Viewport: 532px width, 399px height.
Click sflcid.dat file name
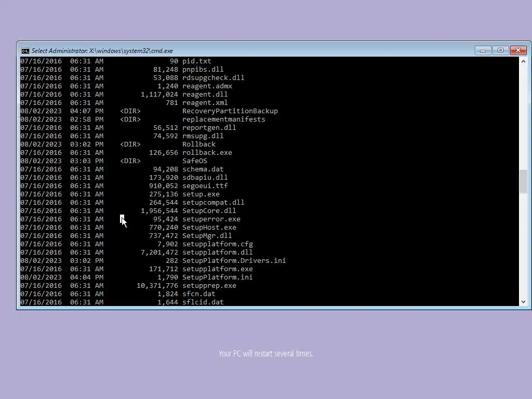203,302
